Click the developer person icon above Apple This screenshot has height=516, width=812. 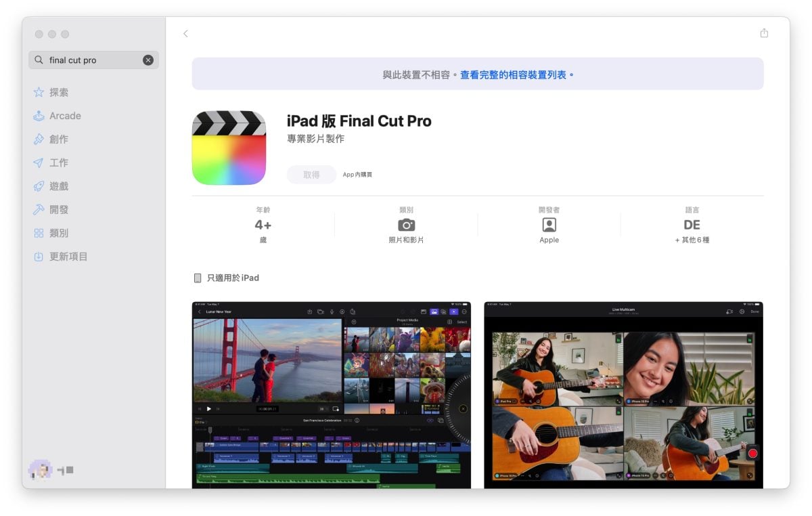pos(549,225)
